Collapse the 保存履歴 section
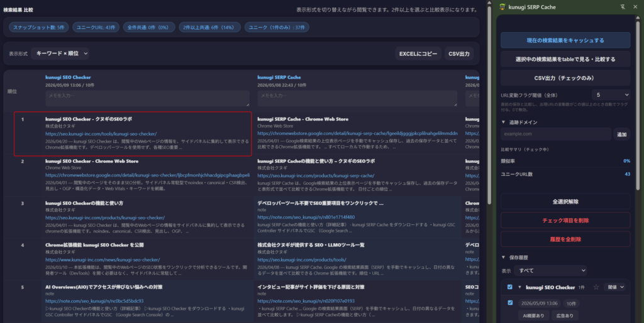Screen dimensions: 644x323 pos(503,258)
